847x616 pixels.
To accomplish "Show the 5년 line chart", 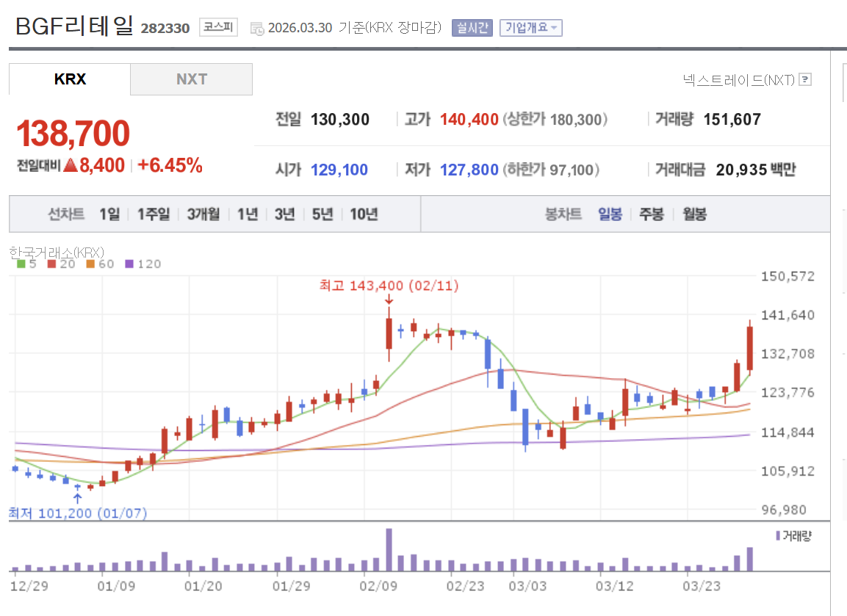I will [322, 214].
